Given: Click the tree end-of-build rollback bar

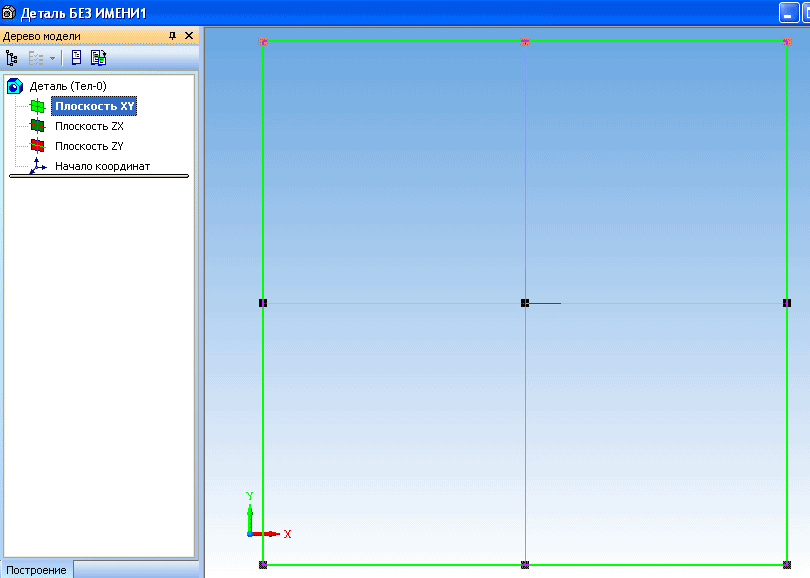Looking at the screenshot, I should point(99,176).
